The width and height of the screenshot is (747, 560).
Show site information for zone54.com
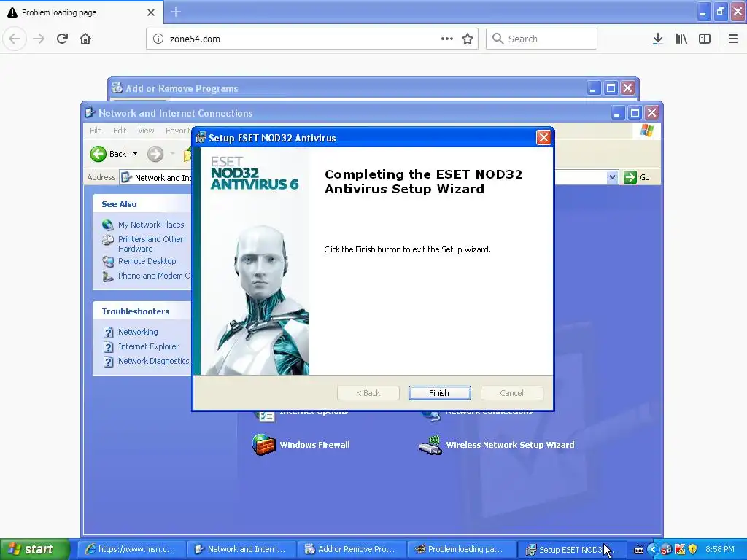(158, 39)
